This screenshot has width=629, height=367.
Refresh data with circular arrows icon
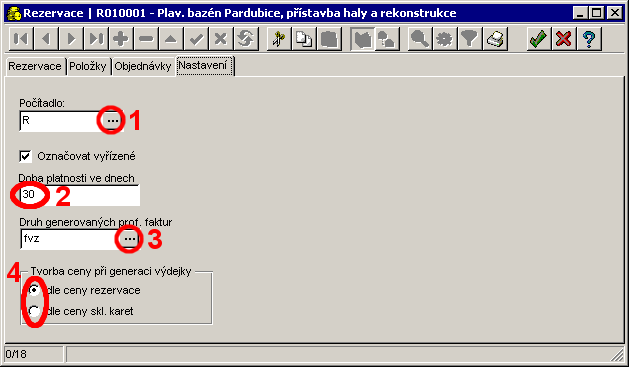click(x=246, y=39)
